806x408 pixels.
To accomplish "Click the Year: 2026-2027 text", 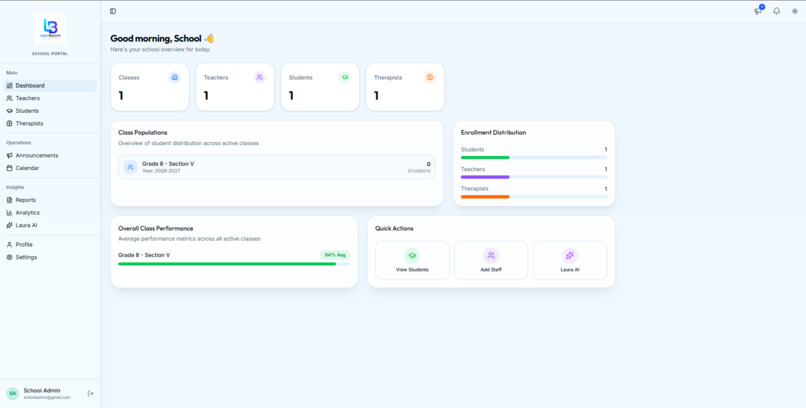I will pos(161,171).
